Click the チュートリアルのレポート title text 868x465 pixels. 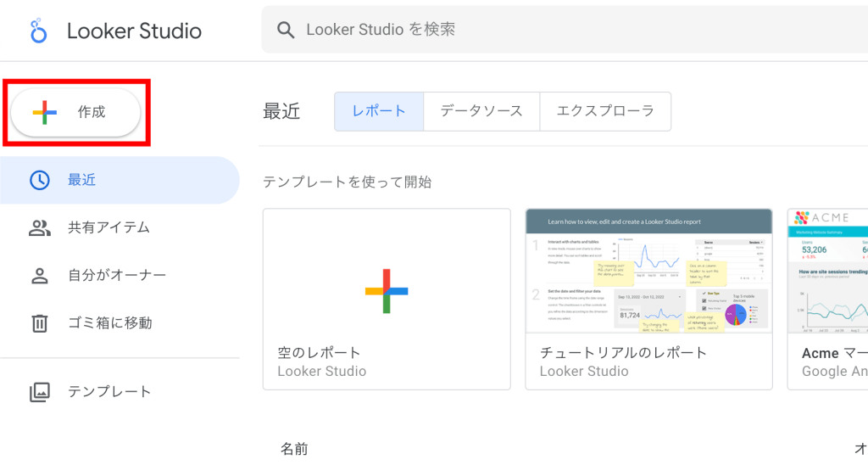point(623,352)
